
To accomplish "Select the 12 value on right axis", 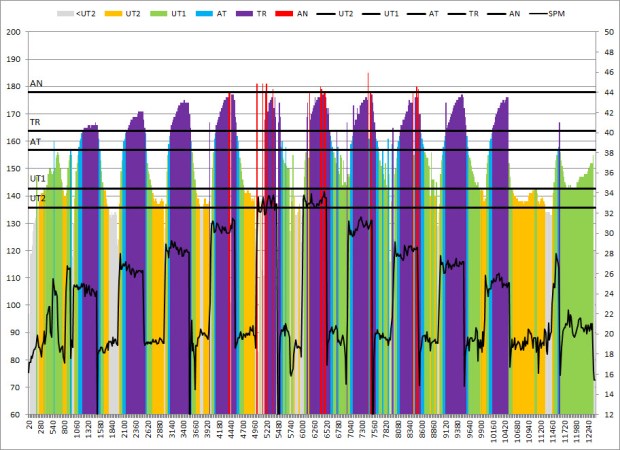I will coord(608,414).
